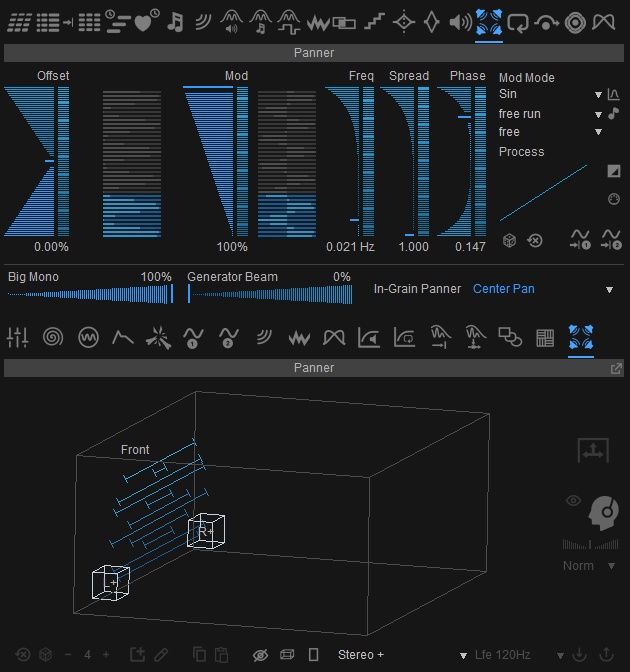The width and height of the screenshot is (630, 672).
Task: Open the speaker volume tab
Action: coord(460,22)
